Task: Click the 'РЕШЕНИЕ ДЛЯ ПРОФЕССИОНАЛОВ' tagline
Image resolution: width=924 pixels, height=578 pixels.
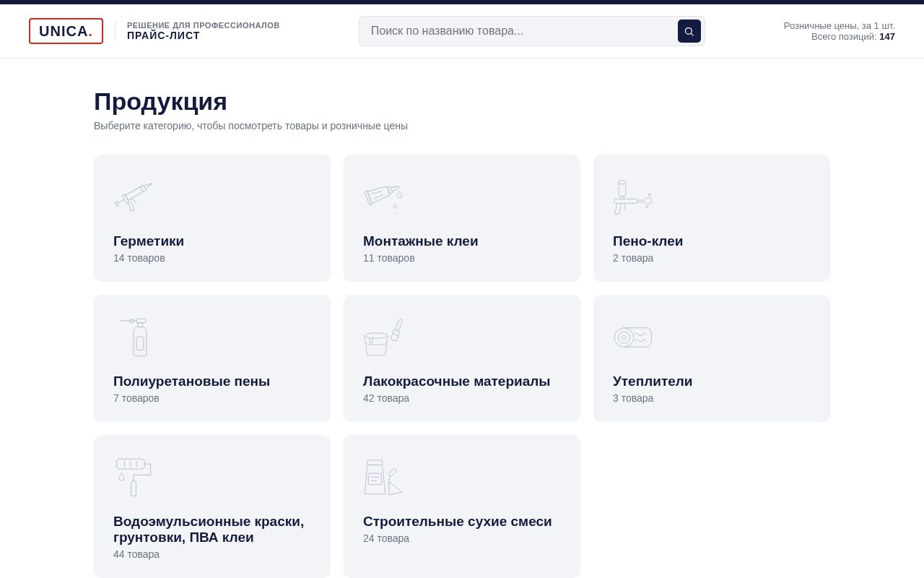Action: (204, 25)
